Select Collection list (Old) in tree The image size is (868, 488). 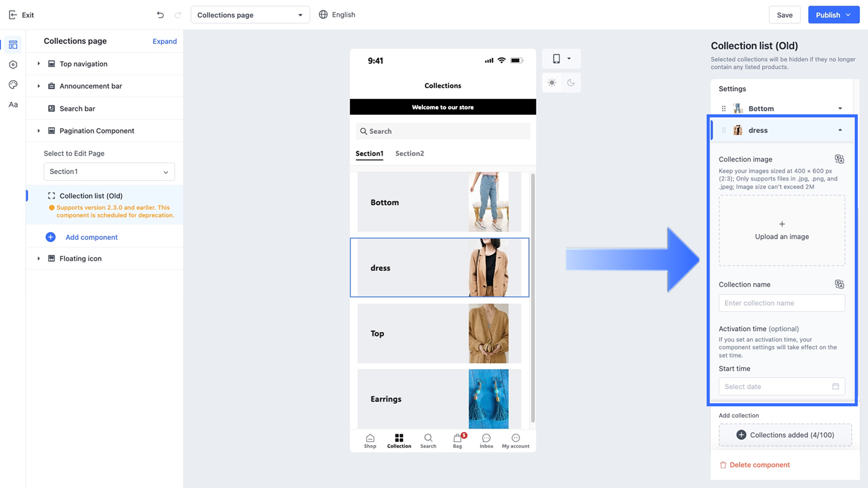pyautogui.click(x=104, y=204)
